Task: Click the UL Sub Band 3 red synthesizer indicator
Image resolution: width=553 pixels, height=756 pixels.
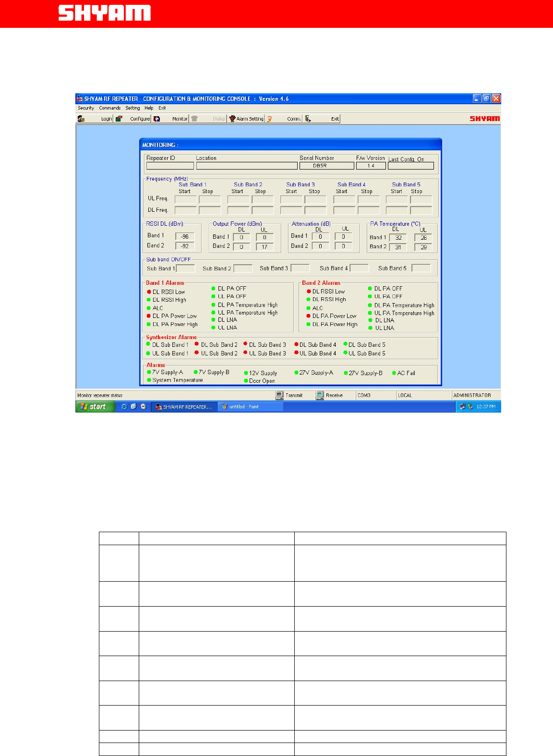Action: [x=245, y=353]
